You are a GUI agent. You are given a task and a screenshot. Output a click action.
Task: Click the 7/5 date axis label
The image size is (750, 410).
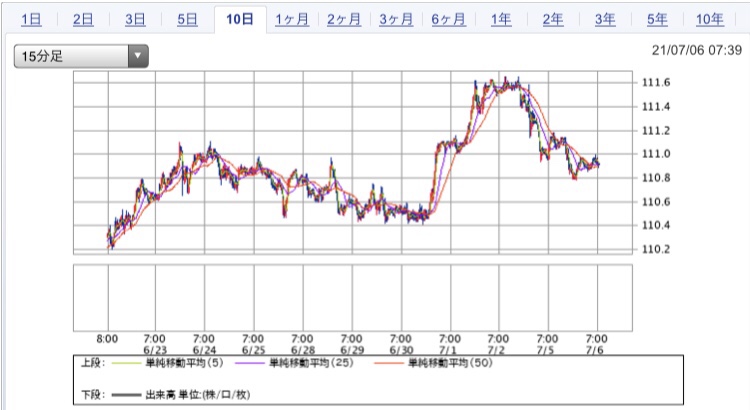[x=546, y=350]
